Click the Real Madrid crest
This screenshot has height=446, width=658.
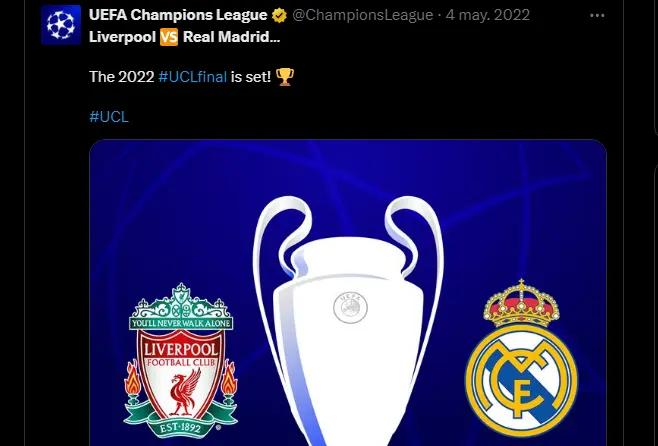521,357
